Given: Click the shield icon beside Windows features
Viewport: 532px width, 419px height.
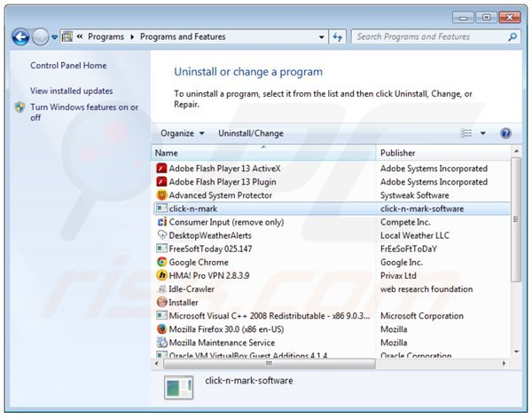Looking at the screenshot, I should pyautogui.click(x=20, y=107).
